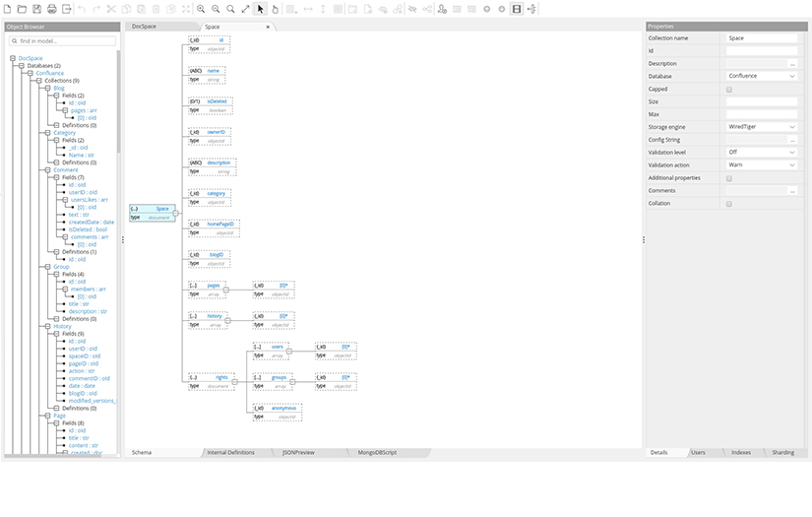Click the New file icon in toolbar
This screenshot has height=517, width=812.
(x=7, y=9)
